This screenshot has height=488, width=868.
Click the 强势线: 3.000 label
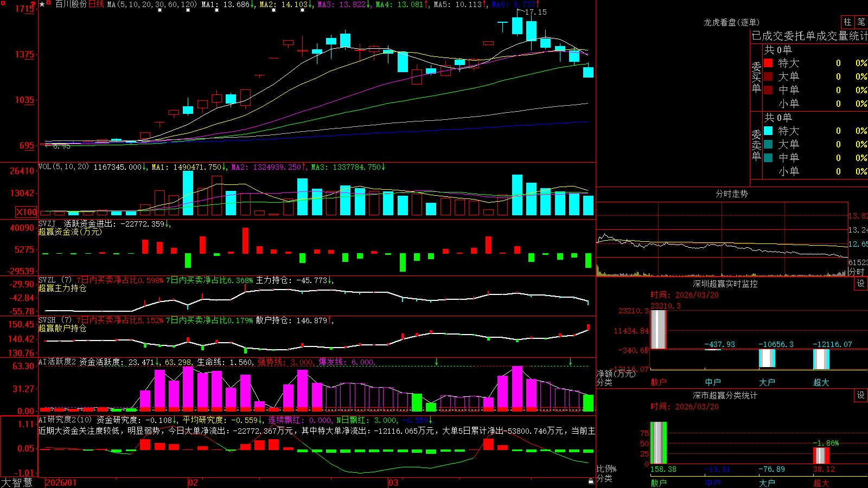click(x=285, y=362)
